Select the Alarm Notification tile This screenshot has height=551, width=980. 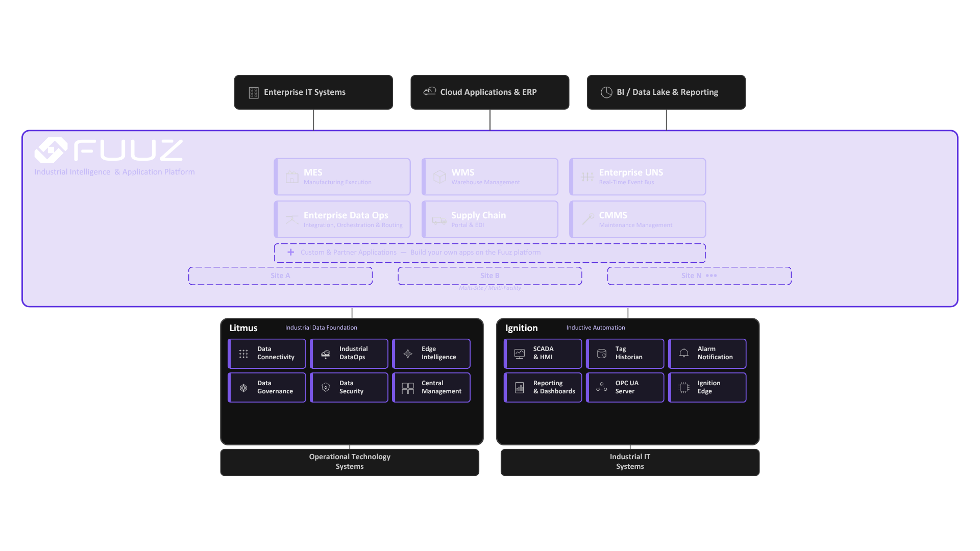pos(707,354)
